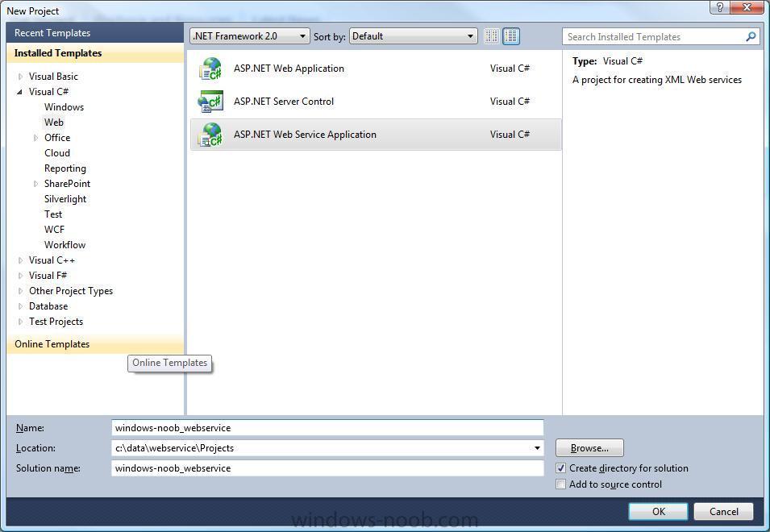Select the WCF category
Image resolution: width=770 pixels, height=532 pixels.
54,230
